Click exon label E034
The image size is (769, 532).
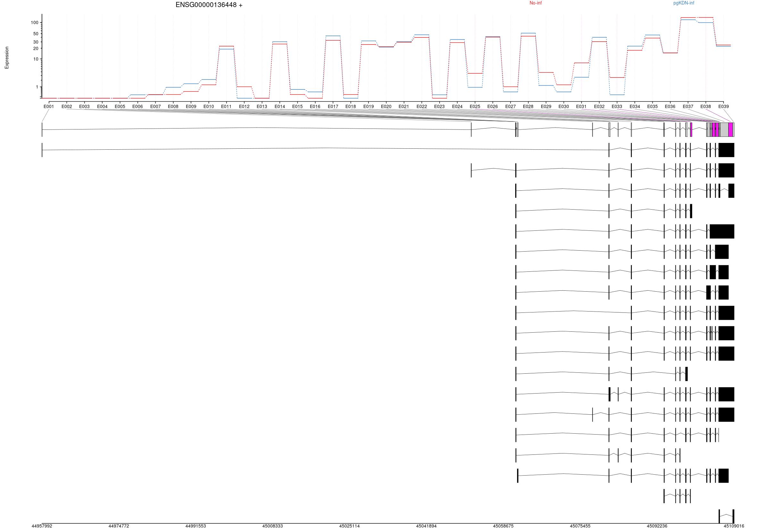tap(635, 107)
